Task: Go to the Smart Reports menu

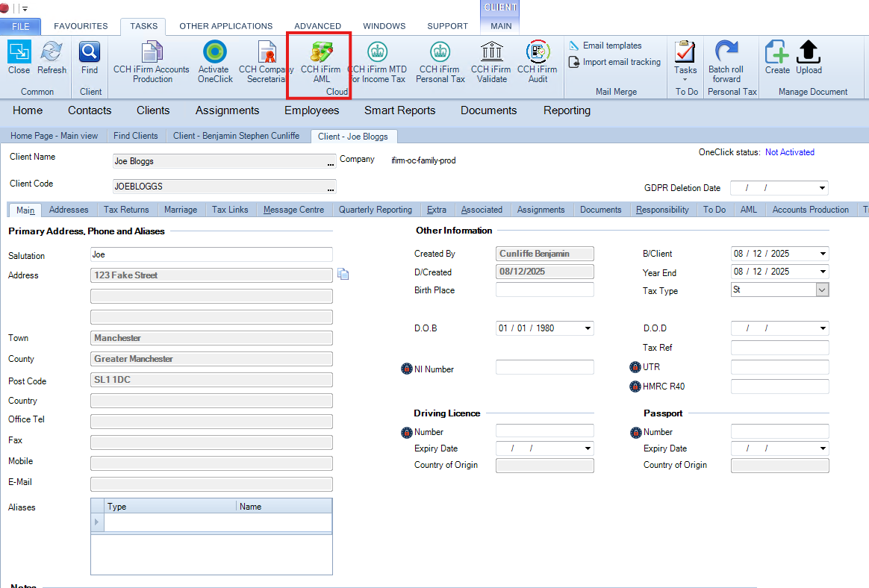Action: click(399, 110)
